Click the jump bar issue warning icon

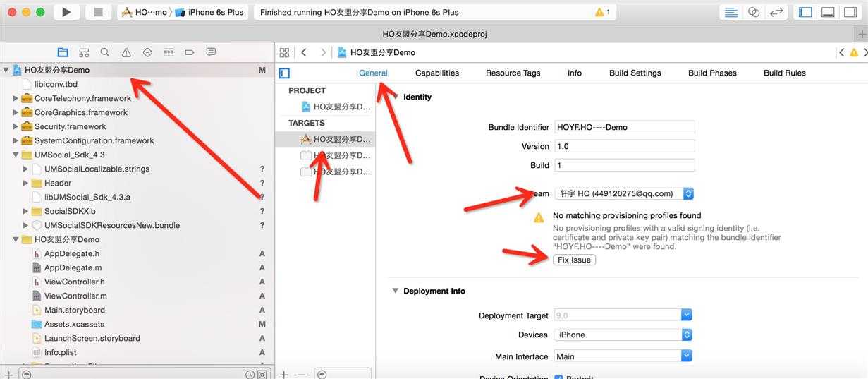click(x=853, y=52)
